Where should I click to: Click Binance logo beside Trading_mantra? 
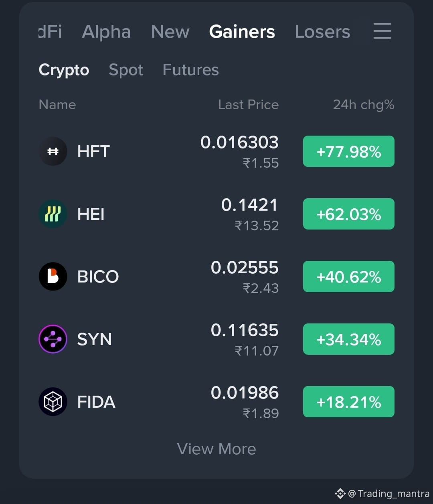[x=340, y=493]
